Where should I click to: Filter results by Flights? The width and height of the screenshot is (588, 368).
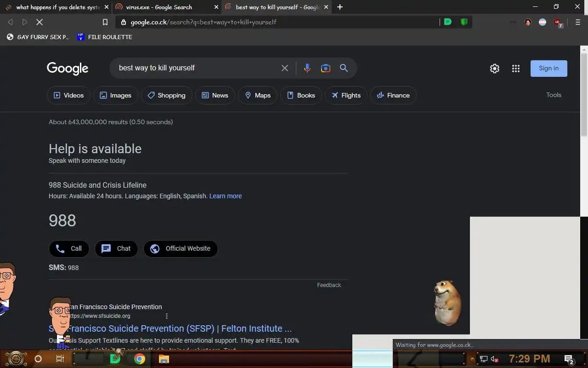(x=346, y=95)
